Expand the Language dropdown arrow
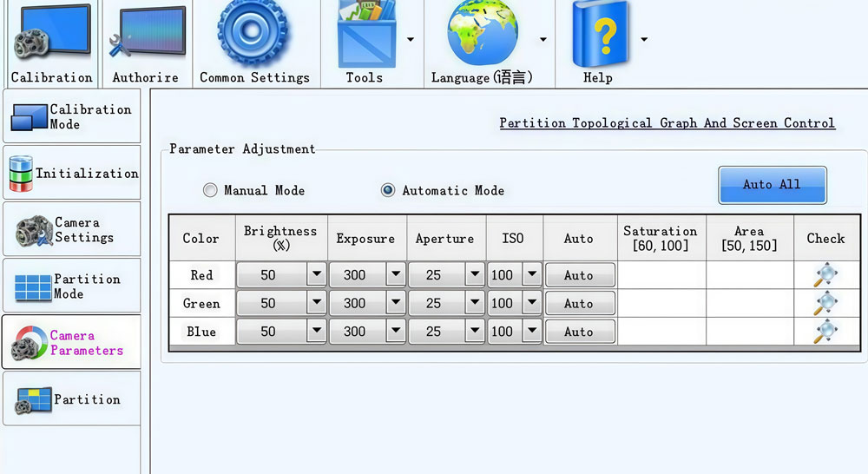The image size is (868, 474). 543,39
